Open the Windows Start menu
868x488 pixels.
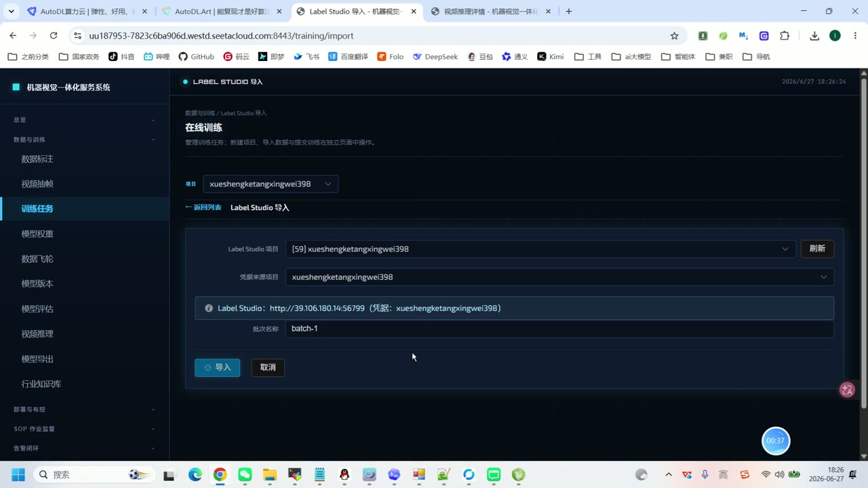tap(18, 474)
